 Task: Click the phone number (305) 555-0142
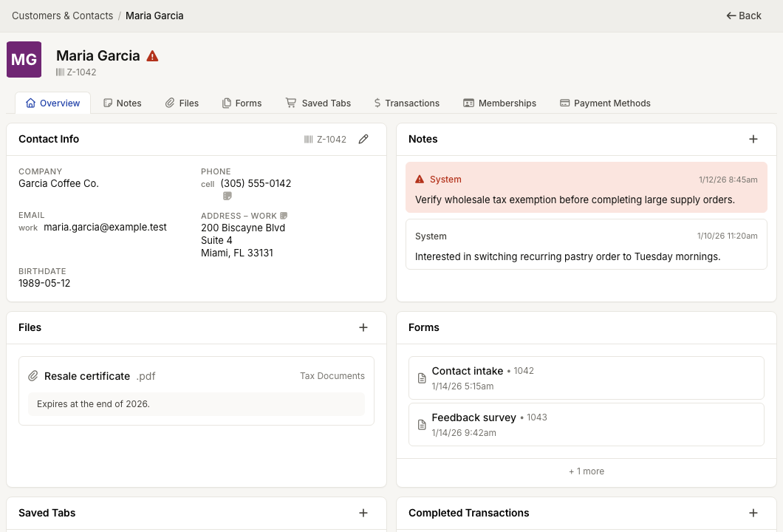tap(256, 183)
